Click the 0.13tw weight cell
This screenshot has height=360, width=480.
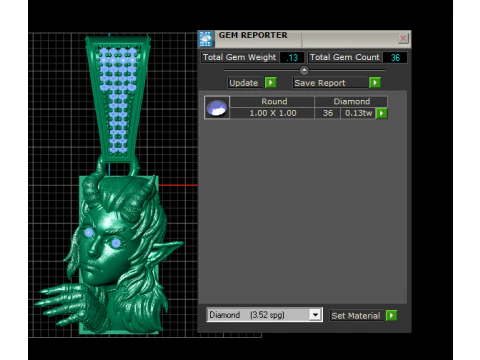coord(358,113)
